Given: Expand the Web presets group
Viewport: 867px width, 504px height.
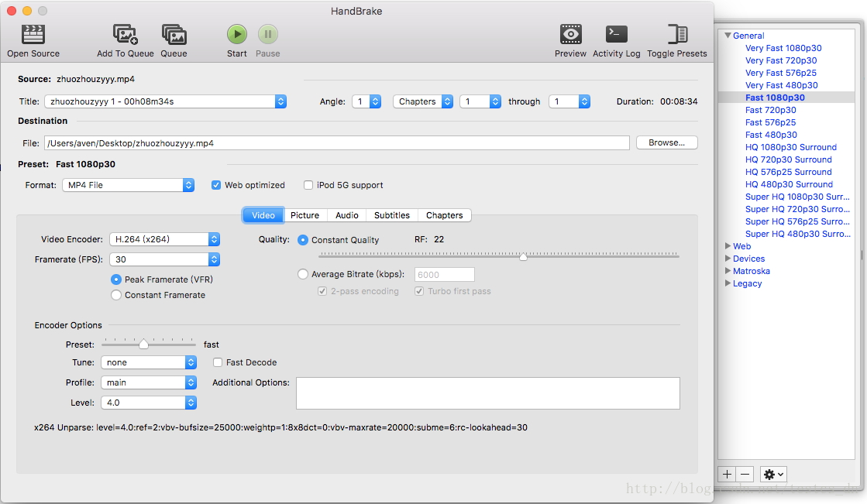Looking at the screenshot, I should click(x=728, y=246).
